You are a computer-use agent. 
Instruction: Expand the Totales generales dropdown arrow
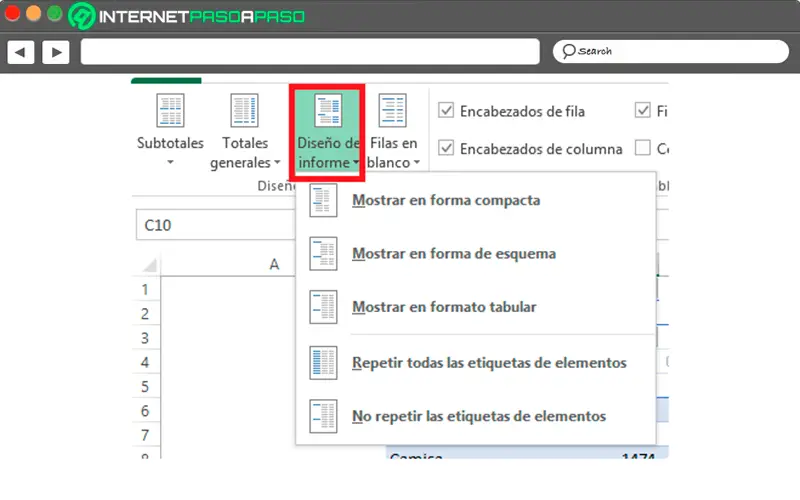(277, 162)
